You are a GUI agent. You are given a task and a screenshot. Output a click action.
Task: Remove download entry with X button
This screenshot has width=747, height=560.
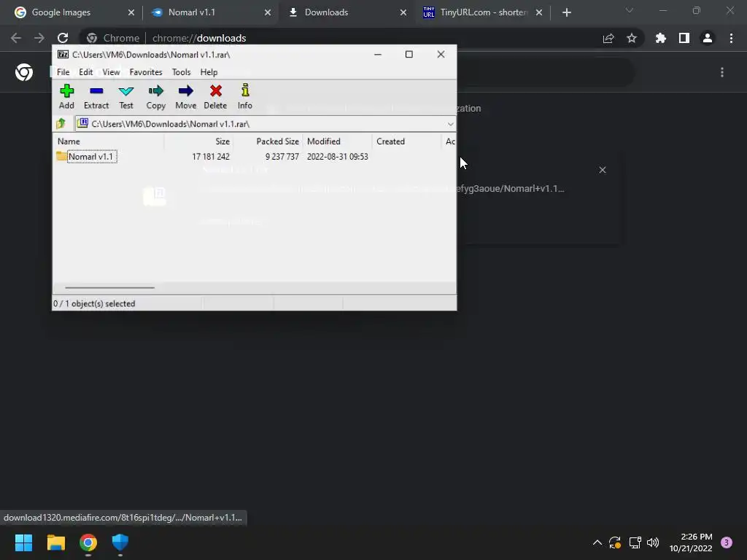603,170
